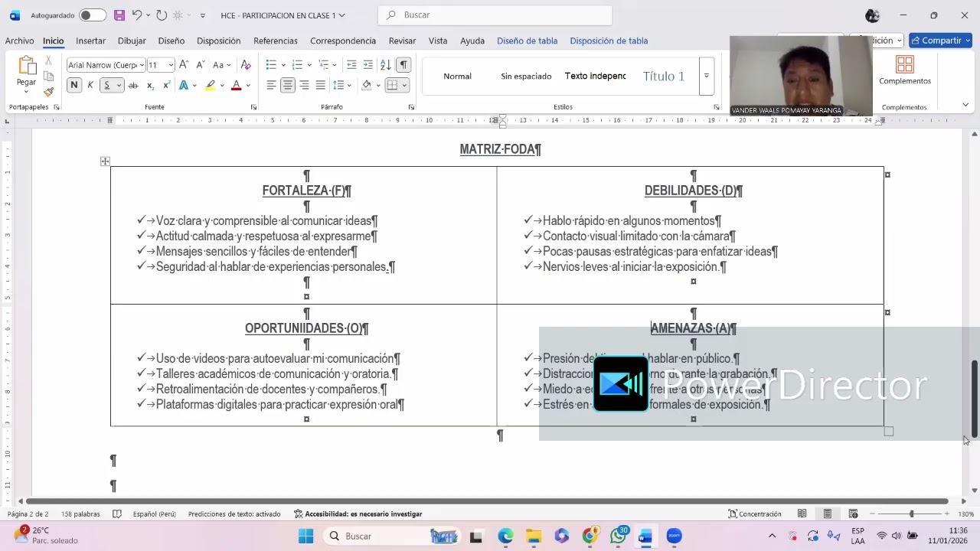Click the accessibility status in status bar
This screenshot has height=551, width=980.
(358, 514)
